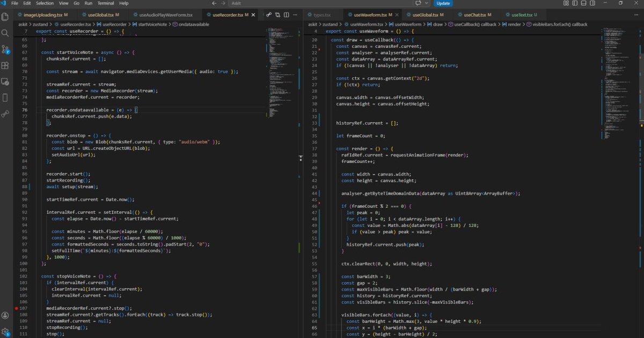This screenshot has height=338, width=644.
Task: Select the useWaveform.tsx tab
Action: pos(374,14)
